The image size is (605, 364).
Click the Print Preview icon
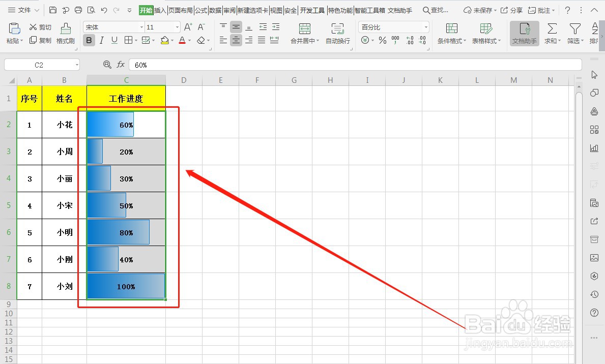[91, 10]
